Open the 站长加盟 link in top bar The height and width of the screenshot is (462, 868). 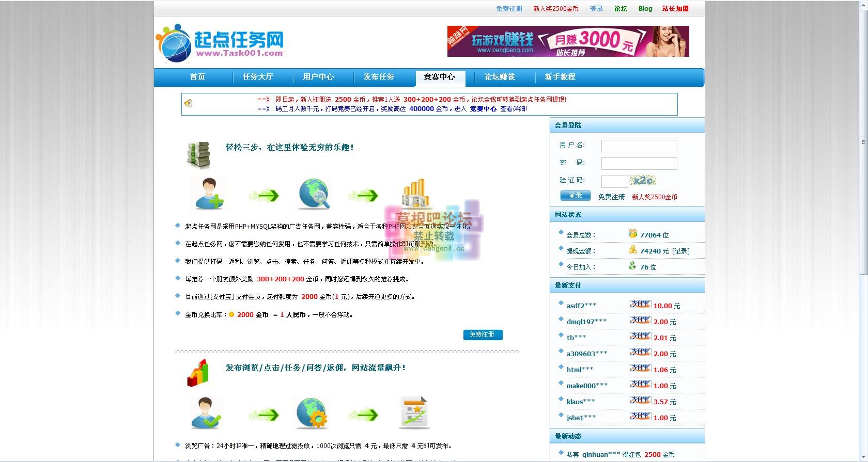pyautogui.click(x=675, y=9)
